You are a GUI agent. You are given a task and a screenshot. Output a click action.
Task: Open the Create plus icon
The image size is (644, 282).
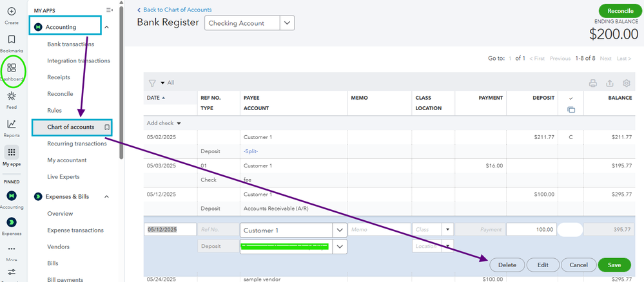click(x=12, y=12)
